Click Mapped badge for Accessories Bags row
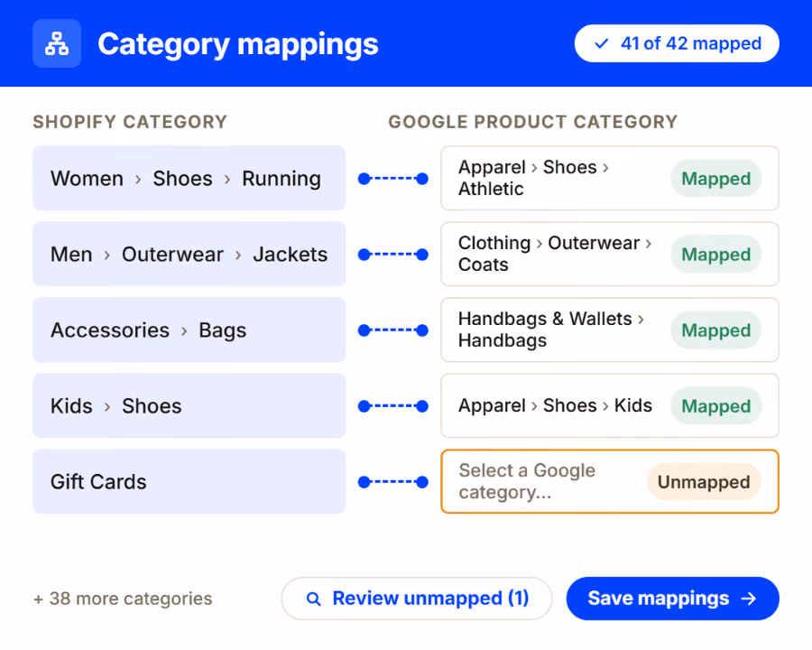 click(x=716, y=330)
